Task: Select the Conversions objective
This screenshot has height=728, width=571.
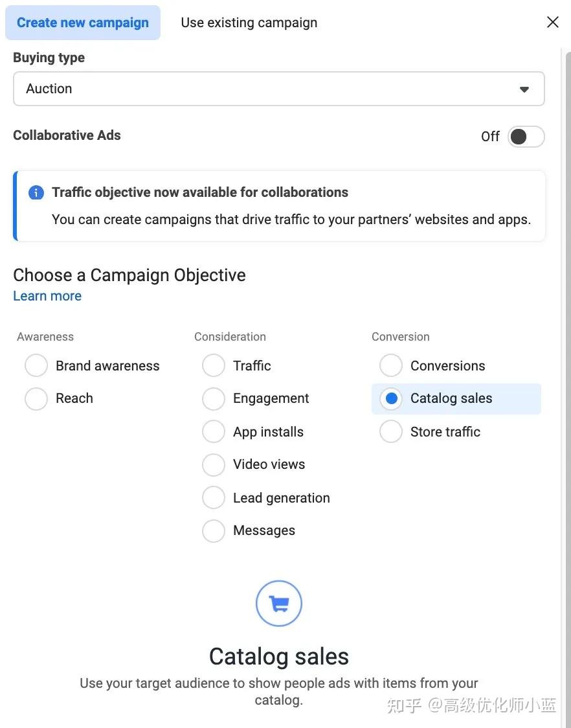Action: (391, 365)
